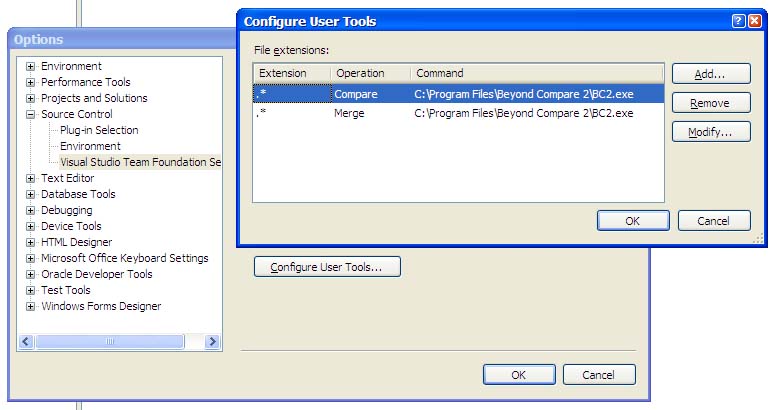Image resolution: width=776 pixels, height=410 pixels.
Task: Expand Oracle Developer Tools node
Action: [x=30, y=274]
